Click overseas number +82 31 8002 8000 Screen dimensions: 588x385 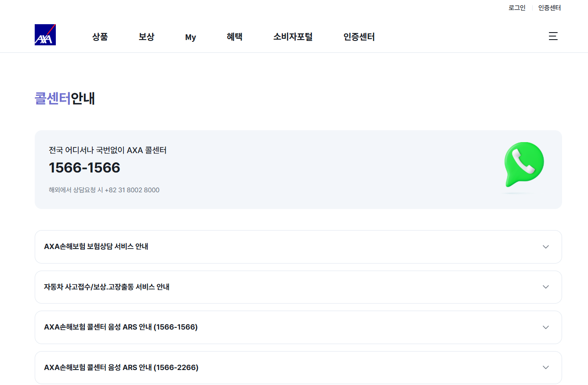132,190
